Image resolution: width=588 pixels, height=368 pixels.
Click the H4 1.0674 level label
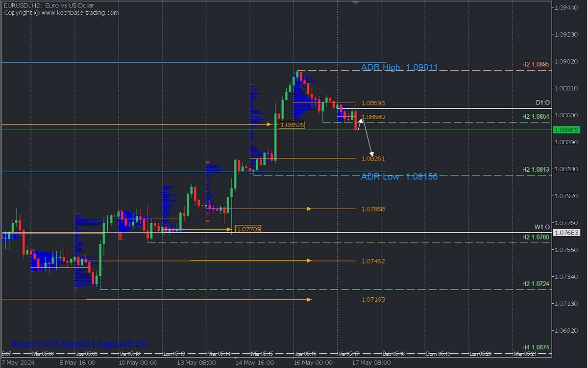point(536,347)
